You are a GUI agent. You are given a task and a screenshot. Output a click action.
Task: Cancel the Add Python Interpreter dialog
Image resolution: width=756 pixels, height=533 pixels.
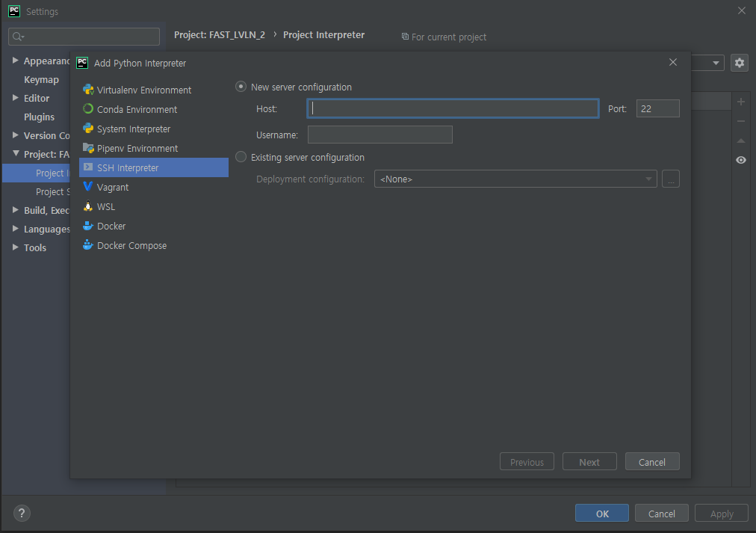(652, 462)
